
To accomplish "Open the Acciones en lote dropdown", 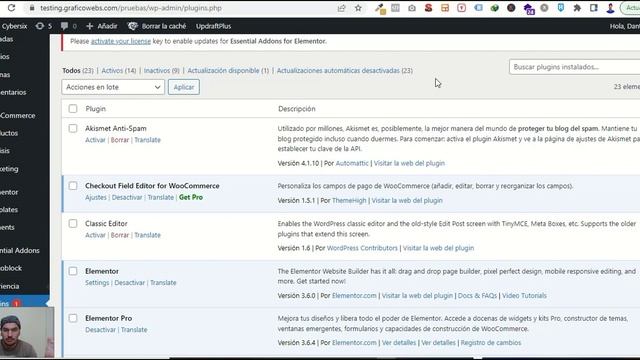I will pyautogui.click(x=113, y=87).
